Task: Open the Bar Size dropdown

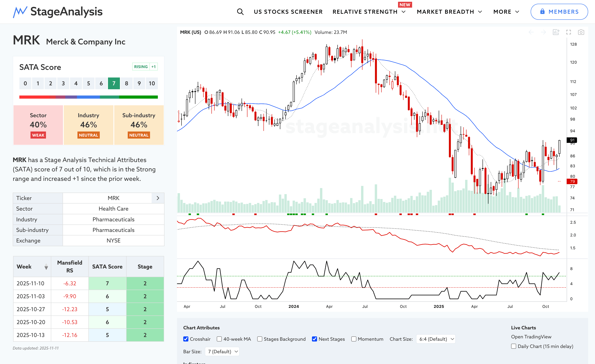Action: tap(222, 351)
